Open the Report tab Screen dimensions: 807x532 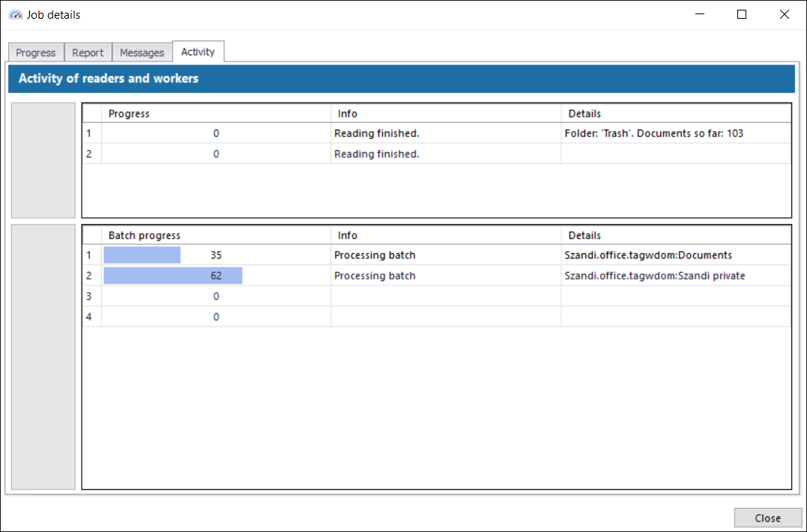88,52
